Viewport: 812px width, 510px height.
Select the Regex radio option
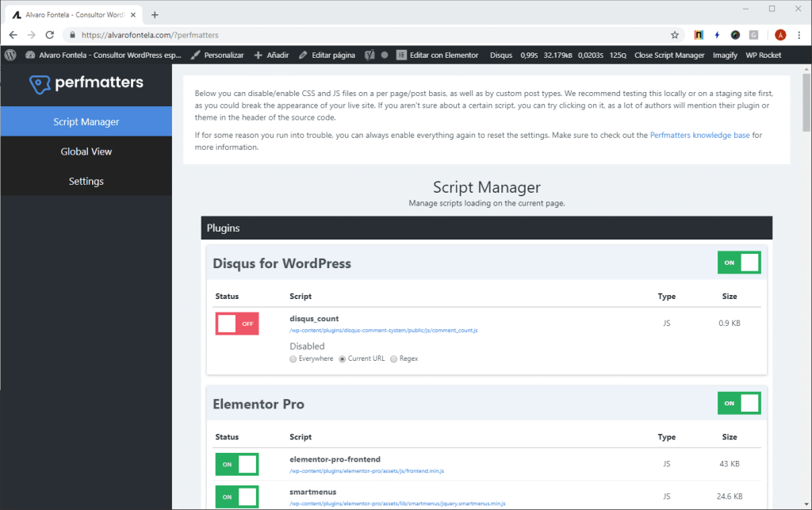(393, 359)
